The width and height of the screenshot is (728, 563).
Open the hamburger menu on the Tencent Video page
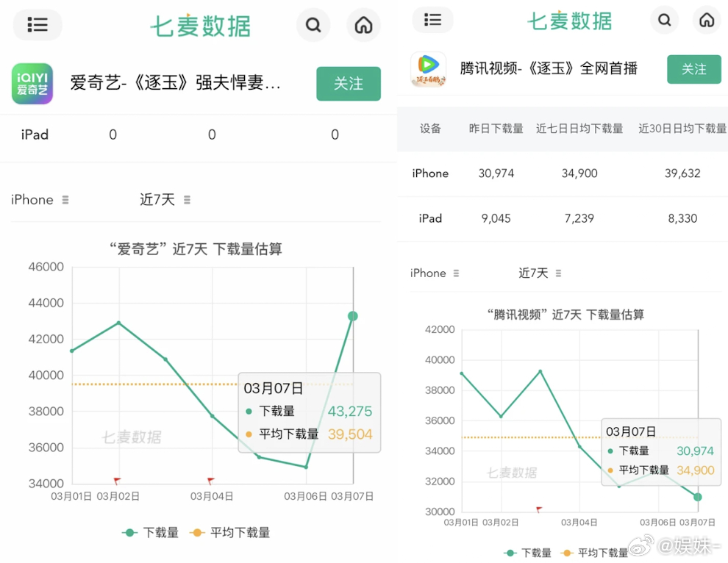(x=432, y=21)
